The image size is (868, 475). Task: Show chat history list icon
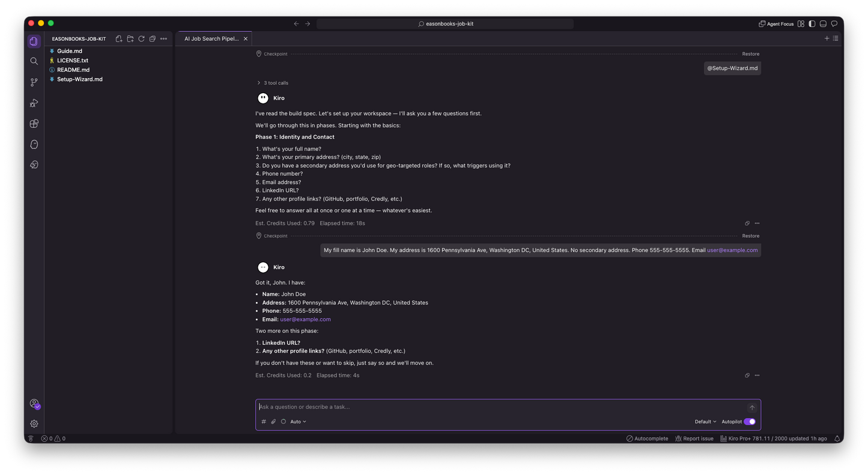pos(836,38)
